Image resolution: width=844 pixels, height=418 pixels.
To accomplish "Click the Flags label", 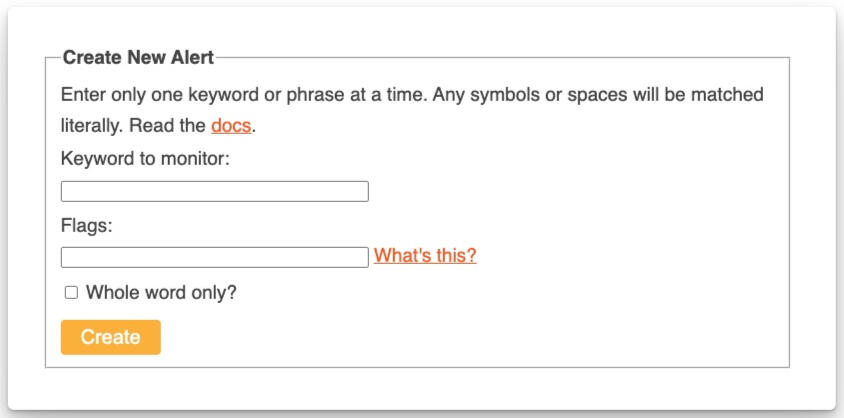I will click(x=87, y=225).
